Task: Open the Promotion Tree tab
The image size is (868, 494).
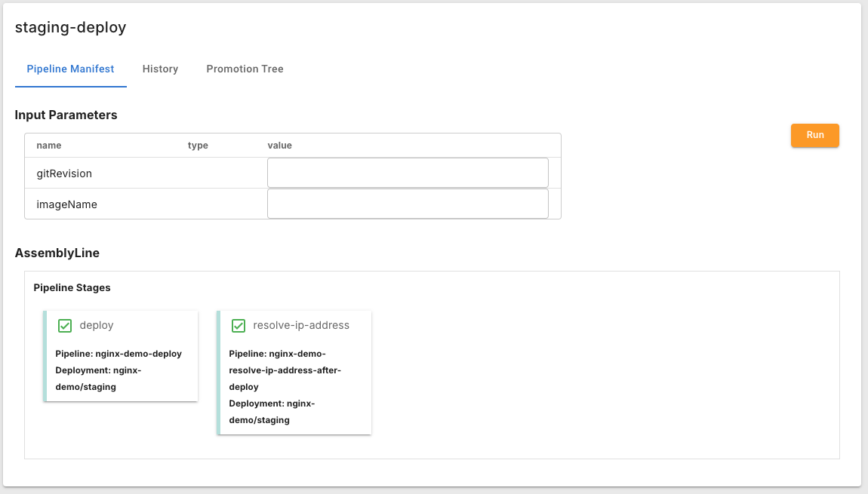Action: 245,69
